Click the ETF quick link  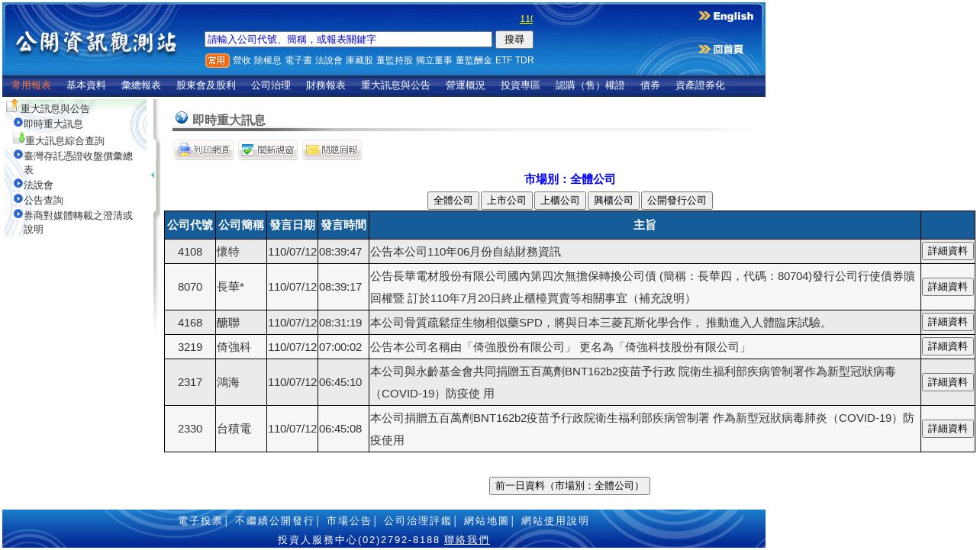pyautogui.click(x=504, y=60)
